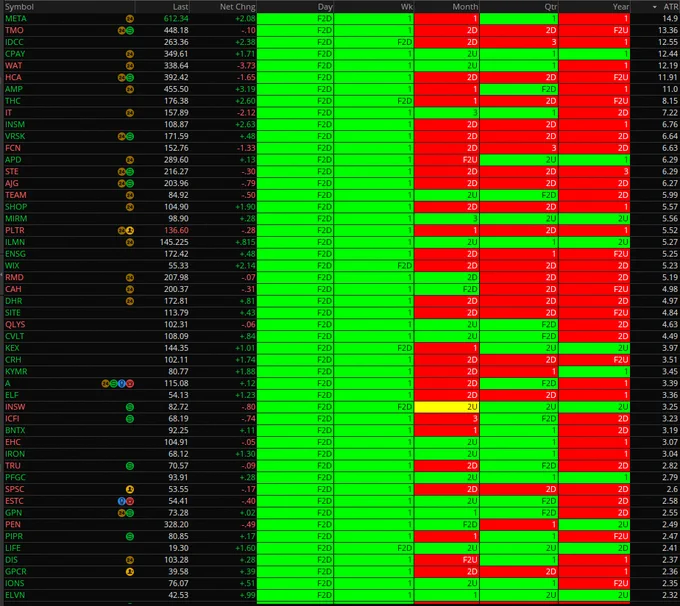
Task: Click the green circle icon next to TRU
Action: coord(130,465)
